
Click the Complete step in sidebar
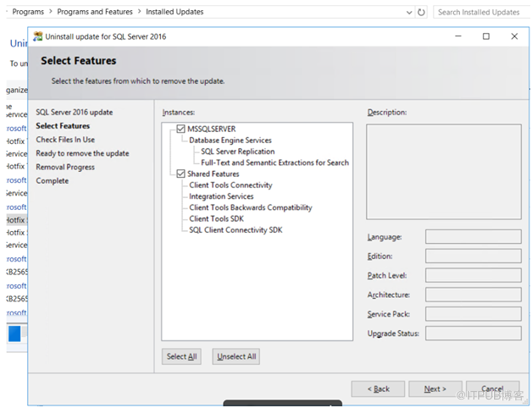[53, 181]
